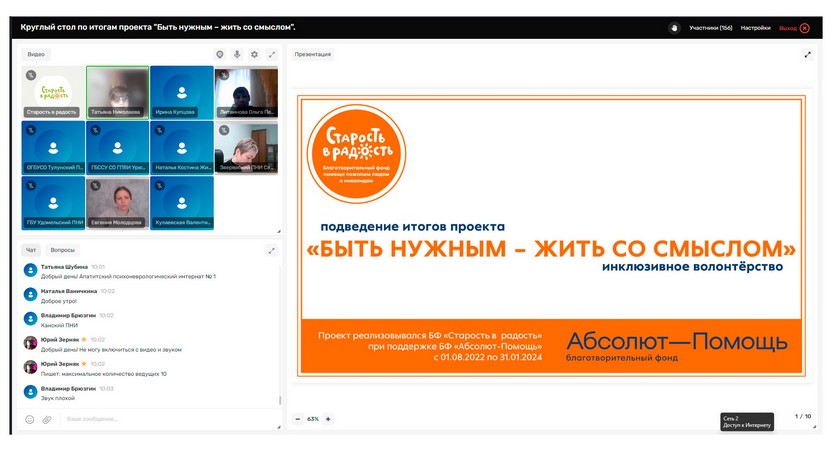Click muted mic icon on ОГБУСО Тулунский tile
Viewport: 832px width, 451px height.
point(31,130)
